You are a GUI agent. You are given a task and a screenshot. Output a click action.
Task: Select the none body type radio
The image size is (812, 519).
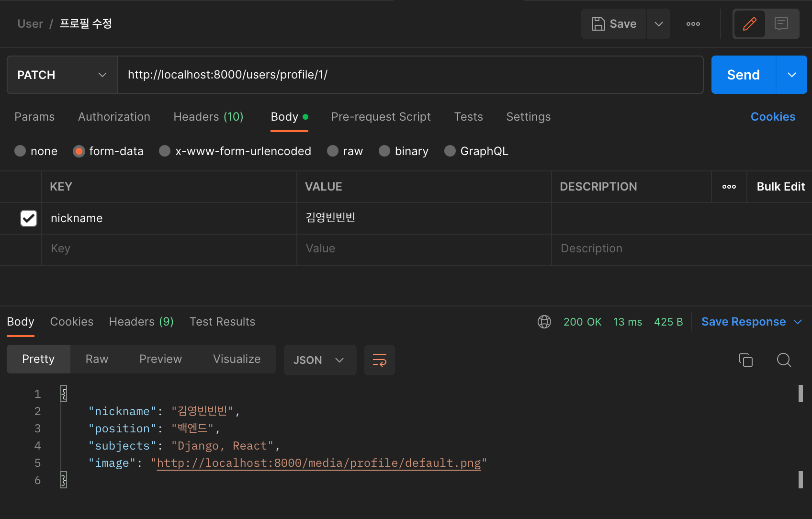tap(20, 151)
